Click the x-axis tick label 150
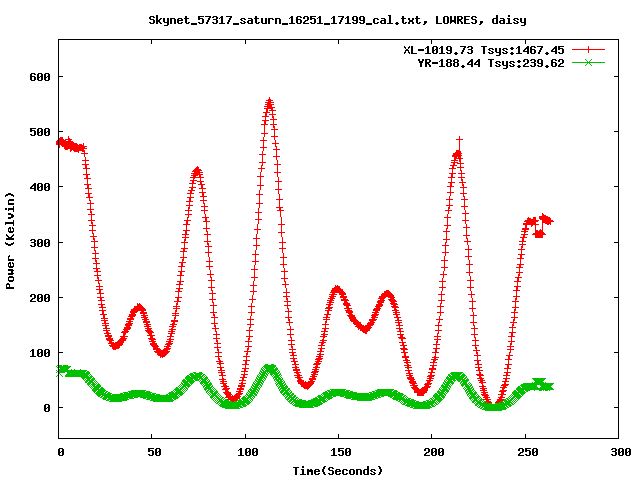This screenshot has width=640, height=480. pos(340,452)
